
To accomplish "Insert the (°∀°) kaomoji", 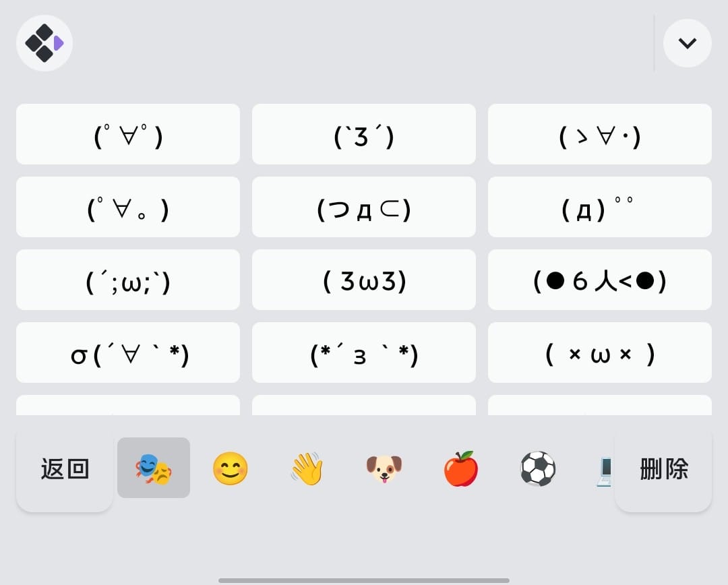I will 127,133.
